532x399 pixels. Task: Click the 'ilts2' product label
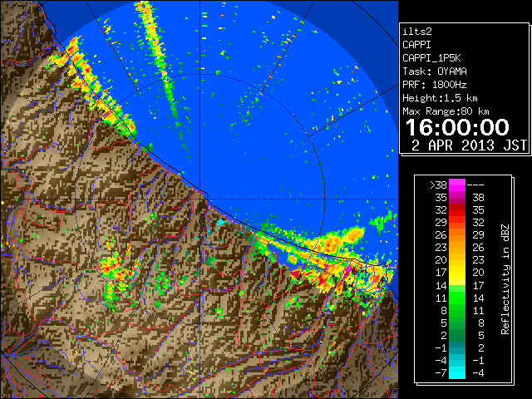click(x=417, y=32)
